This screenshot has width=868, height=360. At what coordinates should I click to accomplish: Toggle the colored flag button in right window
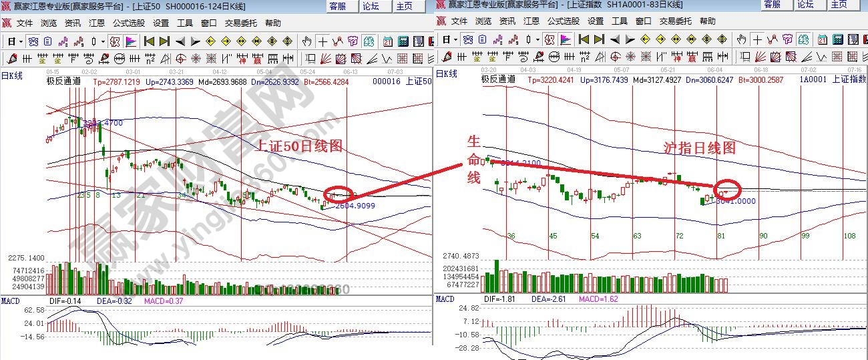pyautogui.click(x=565, y=40)
